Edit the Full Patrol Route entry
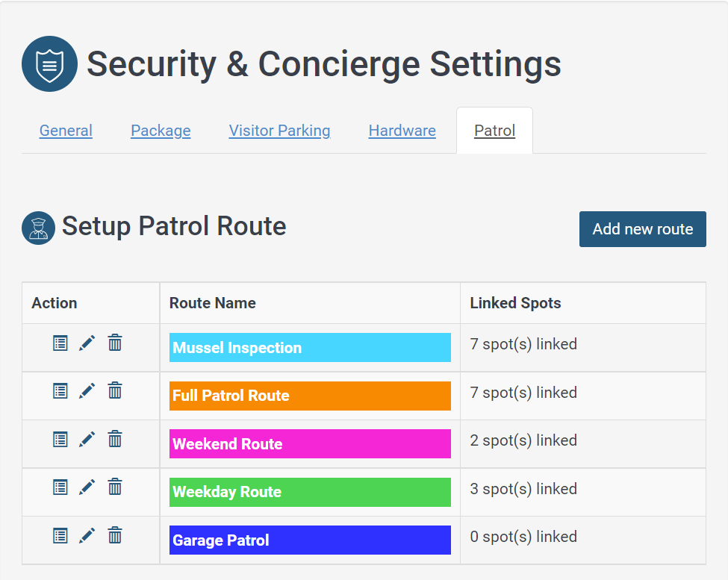728x580 pixels. click(87, 391)
